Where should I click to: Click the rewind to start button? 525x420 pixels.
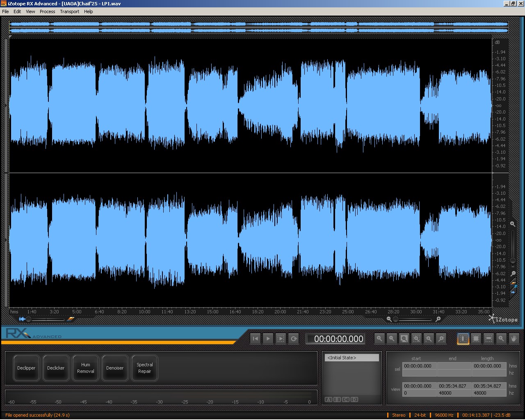[255, 339]
